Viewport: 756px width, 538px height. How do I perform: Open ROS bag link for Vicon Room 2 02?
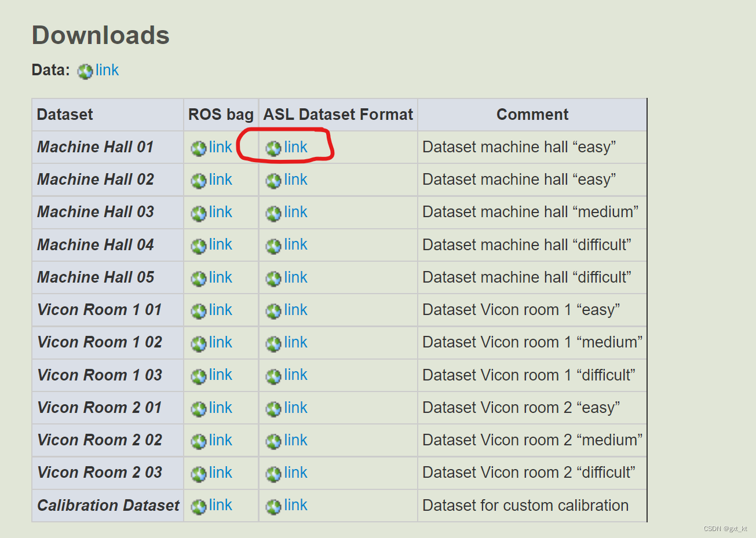[221, 440]
